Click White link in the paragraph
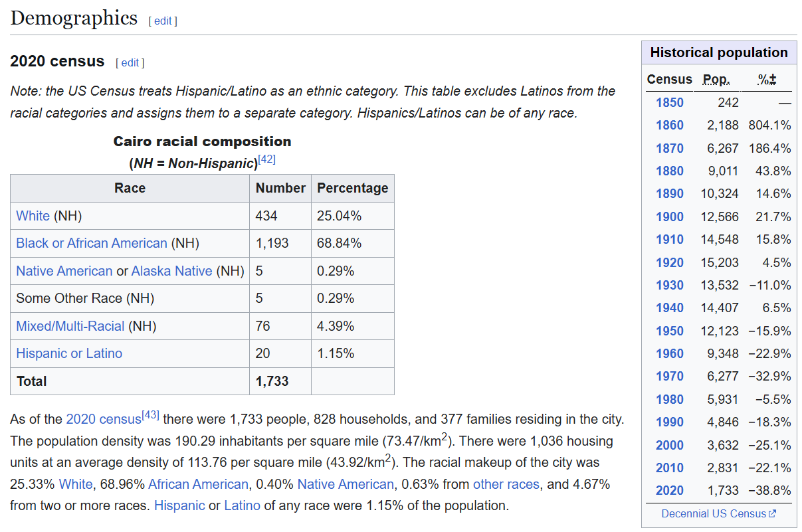This screenshot has width=802, height=532. [75, 484]
